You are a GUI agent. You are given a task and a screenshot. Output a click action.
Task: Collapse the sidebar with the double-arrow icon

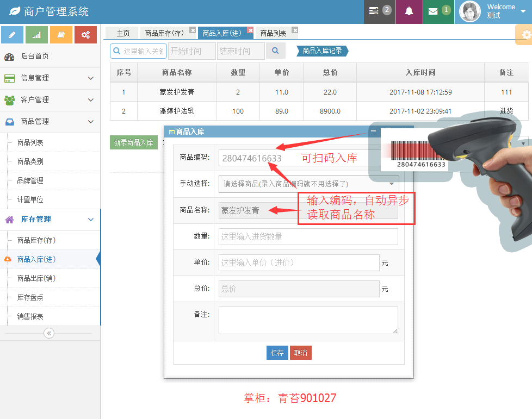[x=49, y=333]
